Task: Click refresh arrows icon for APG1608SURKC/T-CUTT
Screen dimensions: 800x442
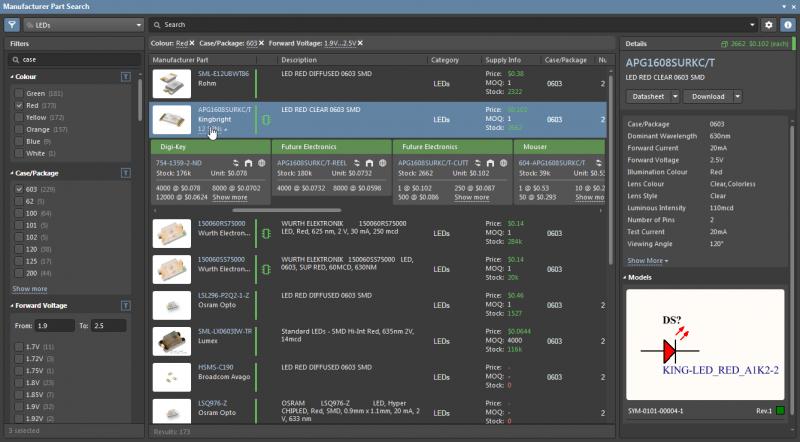Action: click(478, 163)
